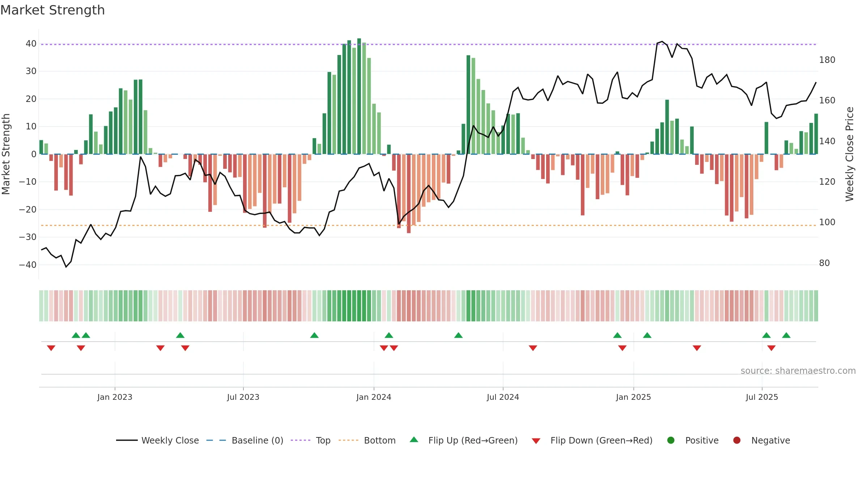Toggle the Bottom threshold legend entry
This screenshot has width=868, height=488.
367,440
